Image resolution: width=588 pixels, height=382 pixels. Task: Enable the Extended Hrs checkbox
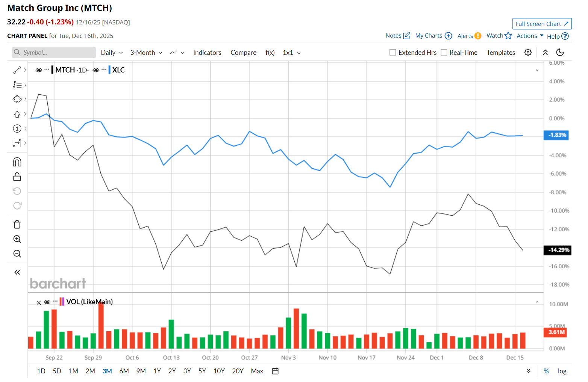[x=393, y=53]
